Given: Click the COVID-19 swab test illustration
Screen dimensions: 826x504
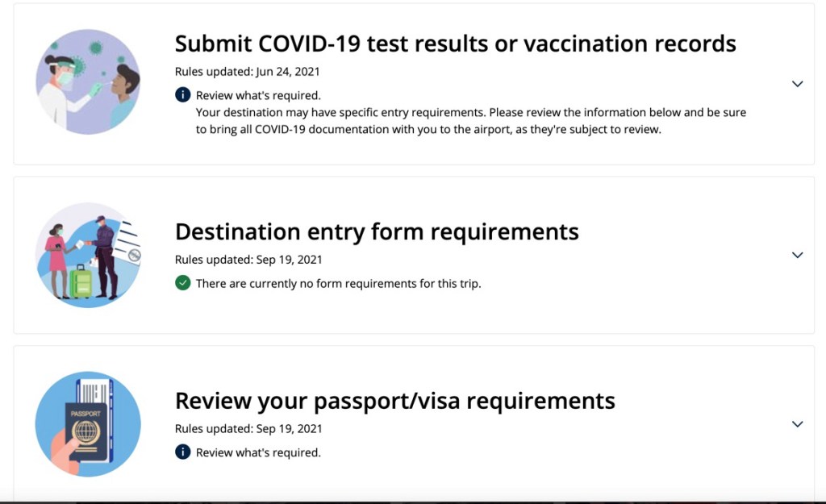Looking at the screenshot, I should click(88, 82).
